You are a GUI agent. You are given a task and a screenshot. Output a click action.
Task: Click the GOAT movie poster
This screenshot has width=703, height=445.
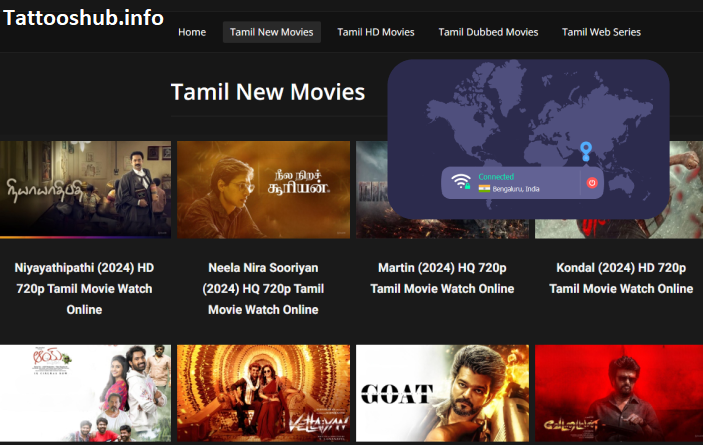click(442, 393)
